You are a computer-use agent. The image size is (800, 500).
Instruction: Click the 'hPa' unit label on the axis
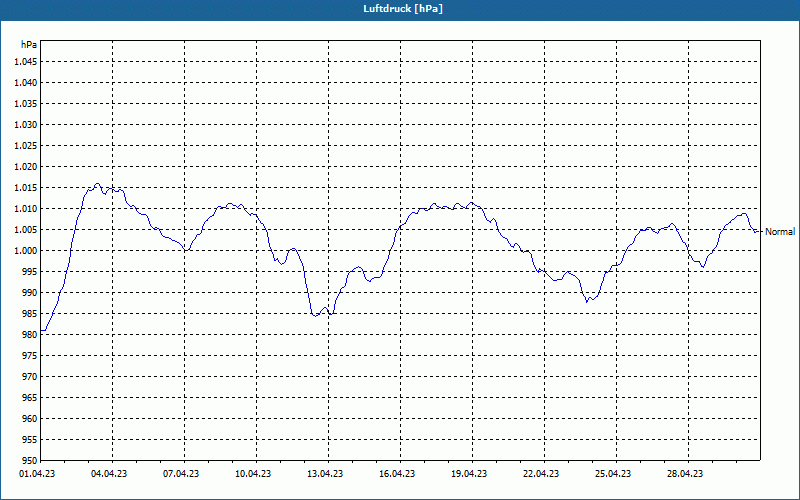click(29, 45)
